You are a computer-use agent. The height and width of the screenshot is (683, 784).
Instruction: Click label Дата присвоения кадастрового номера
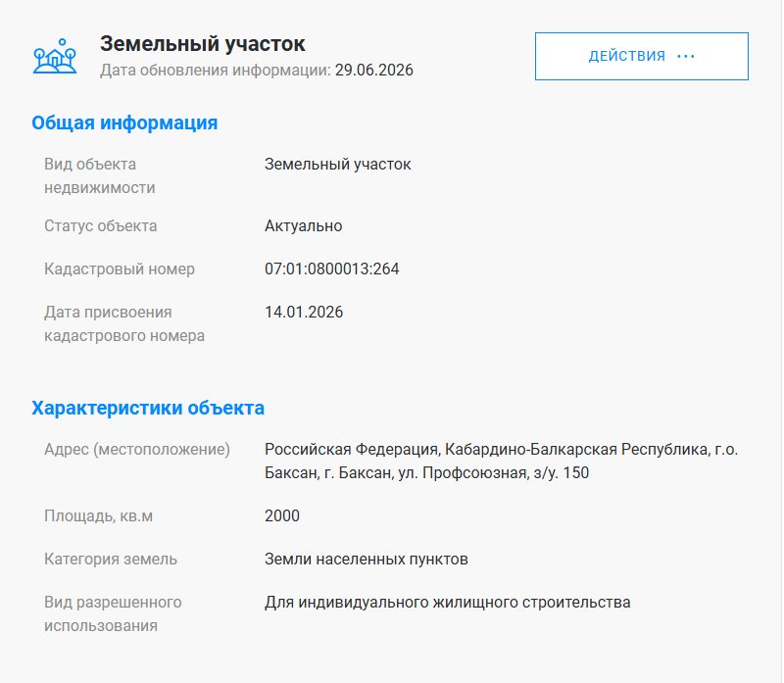(124, 323)
